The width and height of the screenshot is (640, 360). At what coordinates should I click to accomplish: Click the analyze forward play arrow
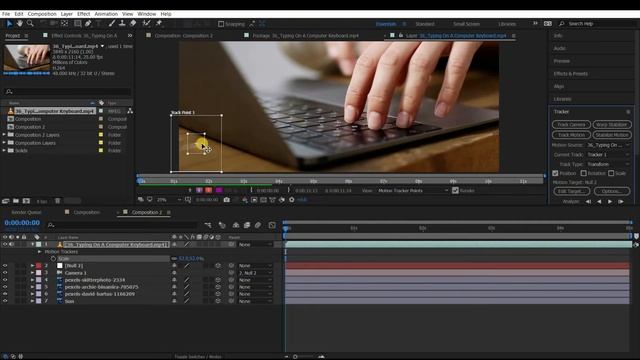(x=610, y=202)
